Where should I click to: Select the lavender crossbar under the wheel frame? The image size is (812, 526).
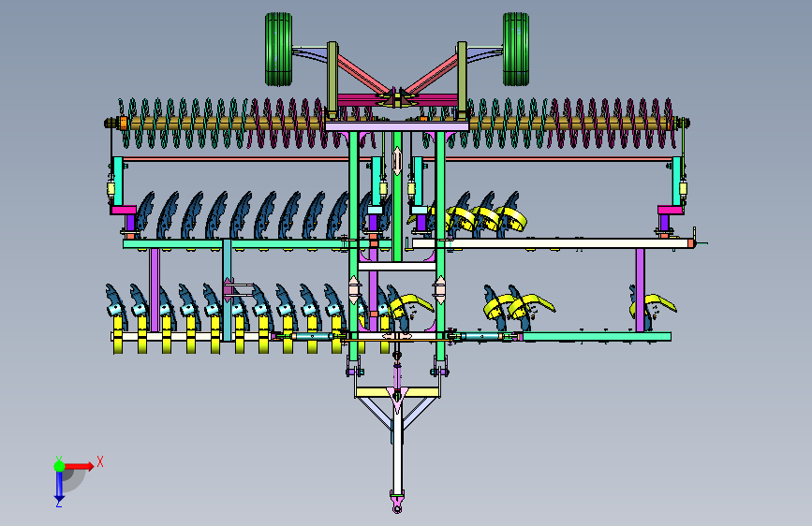pyautogui.click(x=397, y=126)
